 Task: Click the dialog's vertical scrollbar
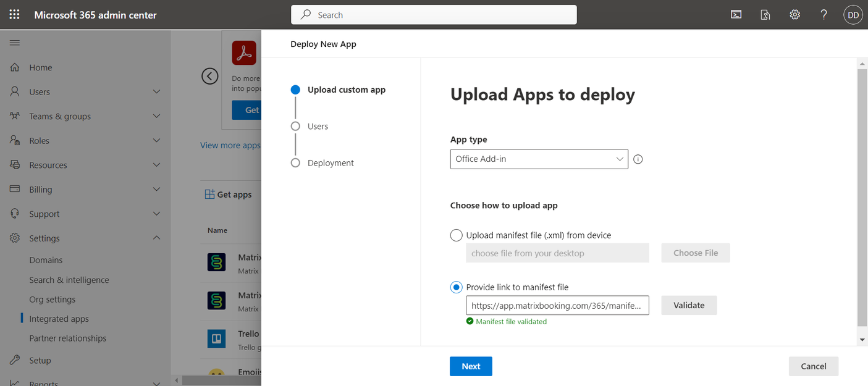click(862, 198)
